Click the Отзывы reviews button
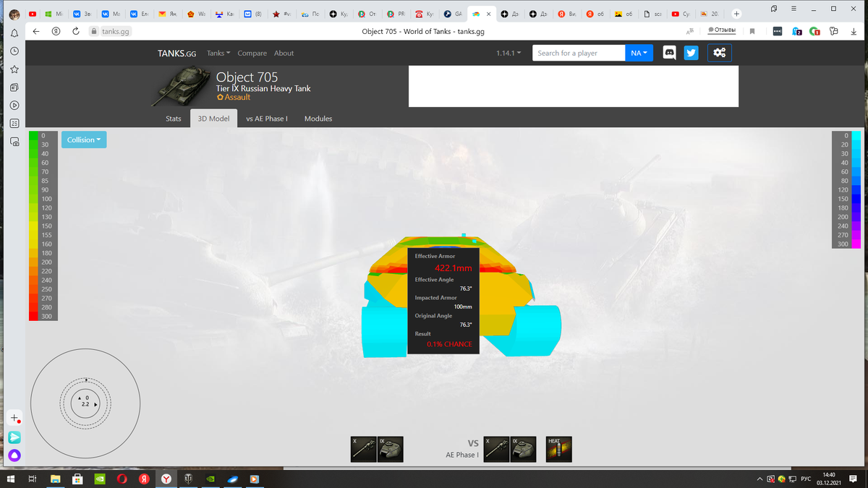 pyautogui.click(x=722, y=30)
